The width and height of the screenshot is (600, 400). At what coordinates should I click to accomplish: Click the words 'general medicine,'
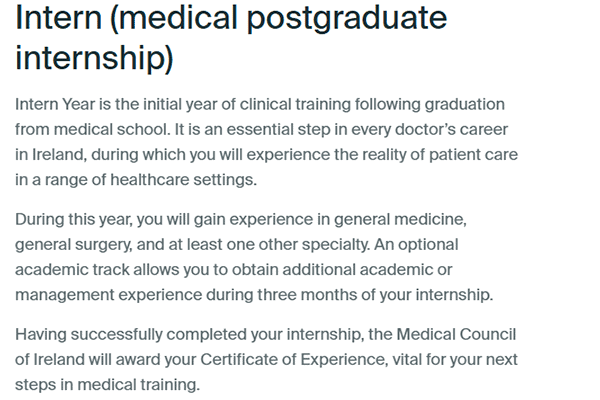(400, 219)
